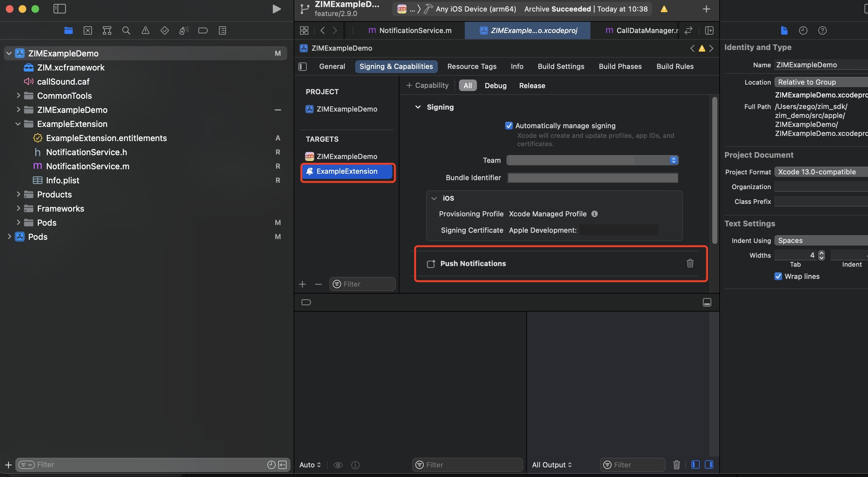Toggle the navigator sidebar icon
868x477 pixels.
pyautogui.click(x=60, y=9)
